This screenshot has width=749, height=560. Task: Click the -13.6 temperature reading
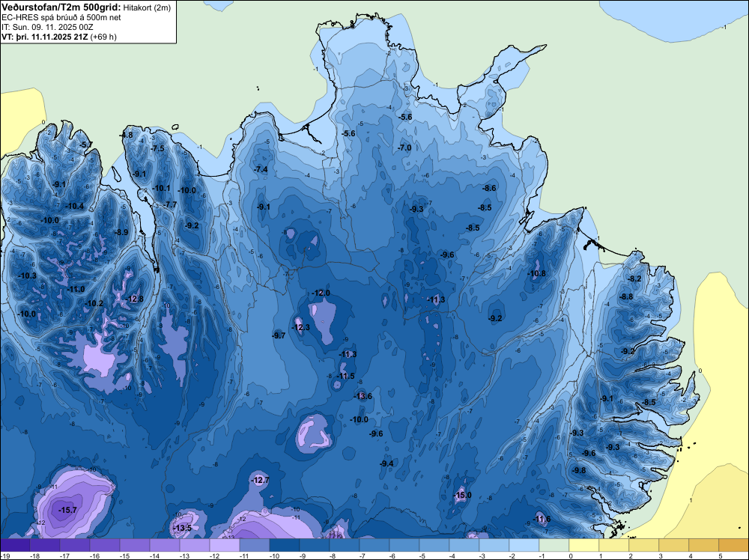coord(363,396)
